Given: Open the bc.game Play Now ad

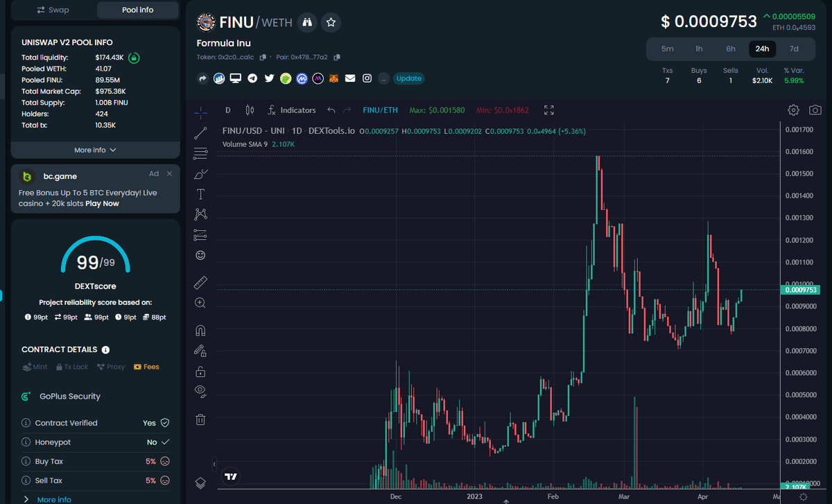Looking at the screenshot, I should (x=102, y=203).
